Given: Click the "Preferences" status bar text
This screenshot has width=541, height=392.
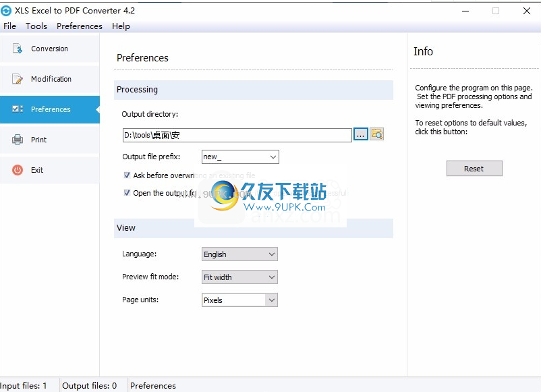Looking at the screenshot, I should click(x=153, y=385).
